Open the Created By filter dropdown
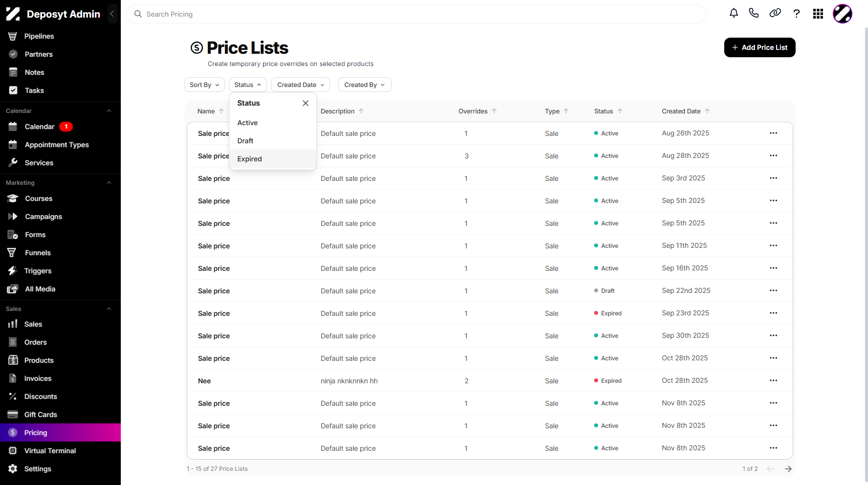 tap(365, 85)
